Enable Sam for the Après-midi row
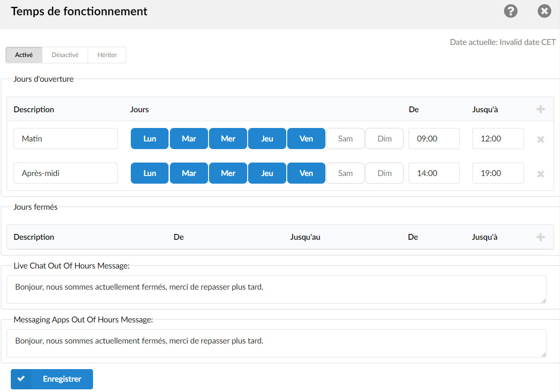Viewport: 560px width, 392px height. click(345, 173)
